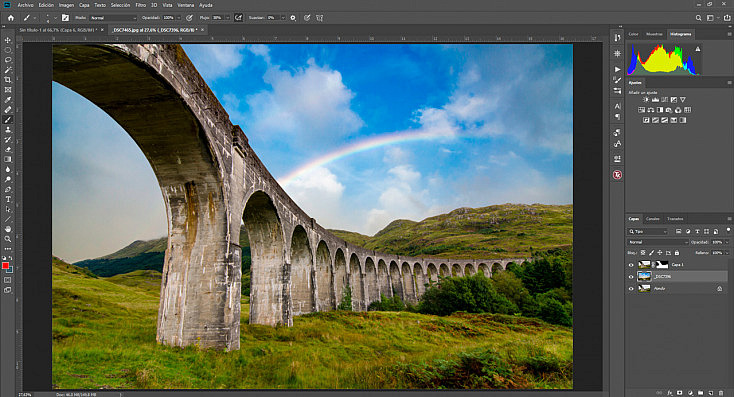Open layer blend mode Normal dropdown
Image resolution: width=734 pixels, height=397 pixels.
(658, 242)
